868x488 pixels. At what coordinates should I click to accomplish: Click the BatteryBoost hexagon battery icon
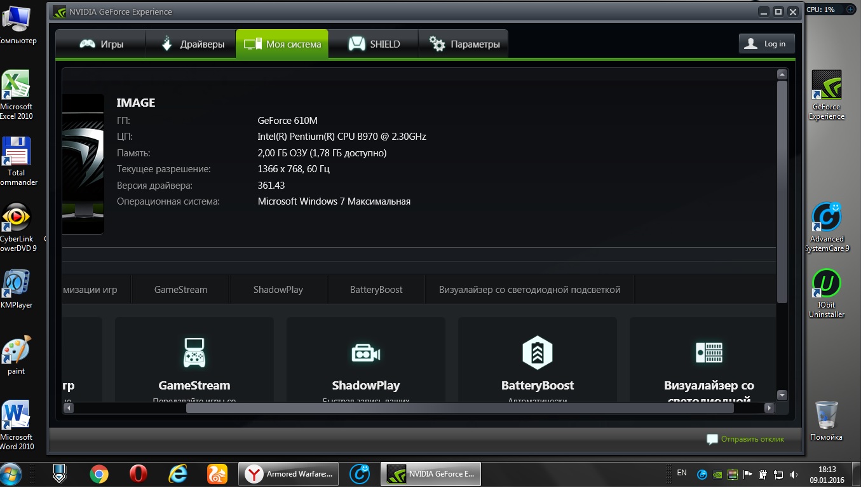click(x=537, y=353)
